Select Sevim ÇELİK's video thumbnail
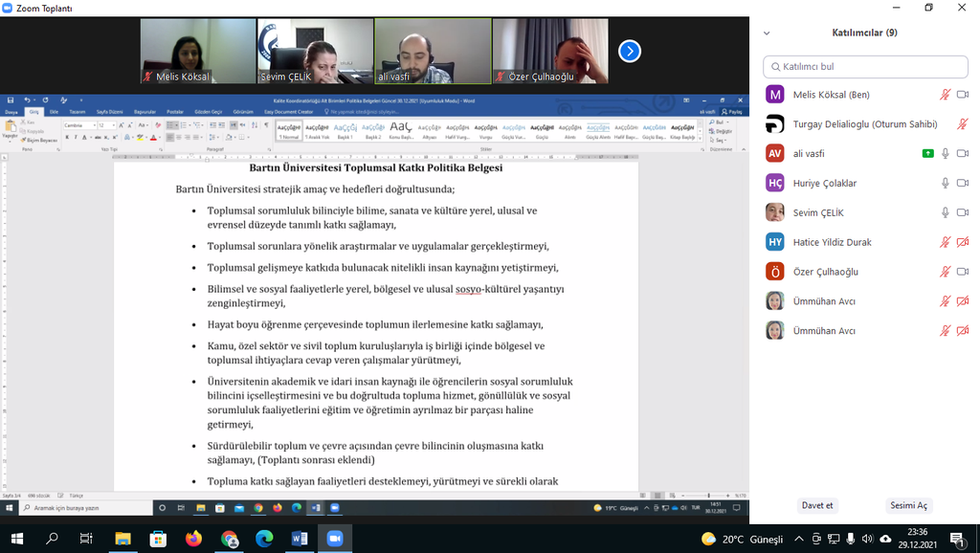The image size is (980, 553). click(x=315, y=51)
